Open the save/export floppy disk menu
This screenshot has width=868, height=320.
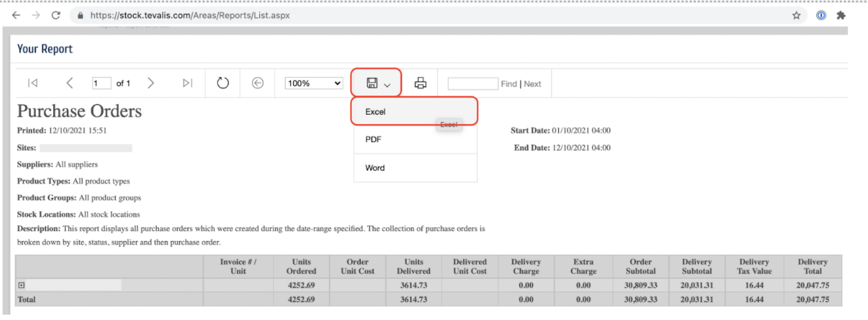tap(378, 83)
